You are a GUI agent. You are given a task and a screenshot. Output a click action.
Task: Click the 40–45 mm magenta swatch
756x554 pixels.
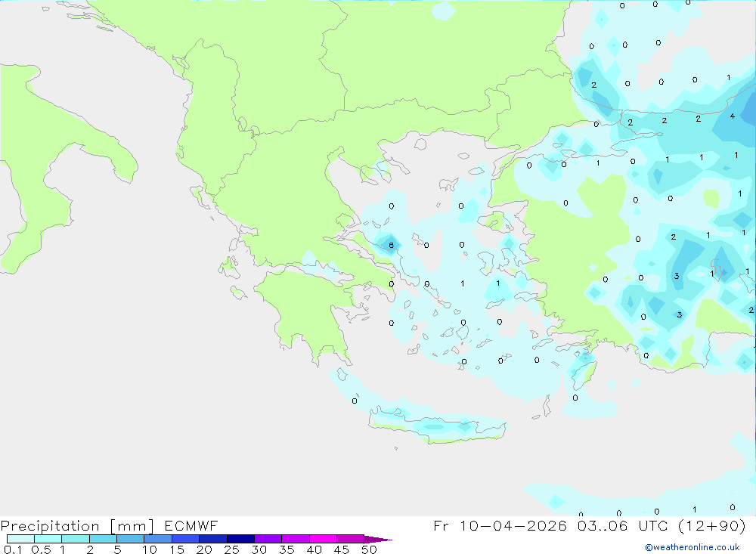pyautogui.click(x=323, y=539)
